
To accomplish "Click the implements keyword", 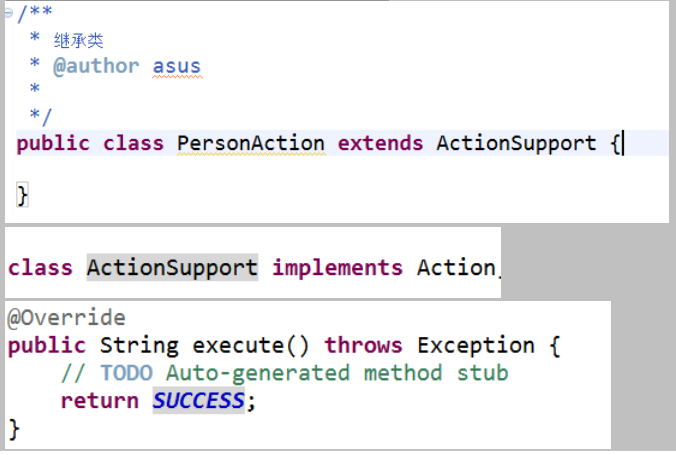I will tap(338, 267).
